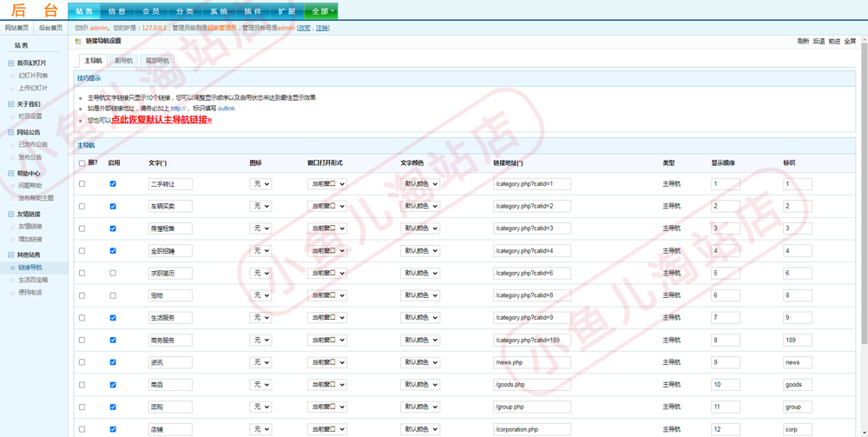The height and width of the screenshot is (437, 868).
Task: Open text color dropdown for 商品 row
Action: [x=420, y=384]
